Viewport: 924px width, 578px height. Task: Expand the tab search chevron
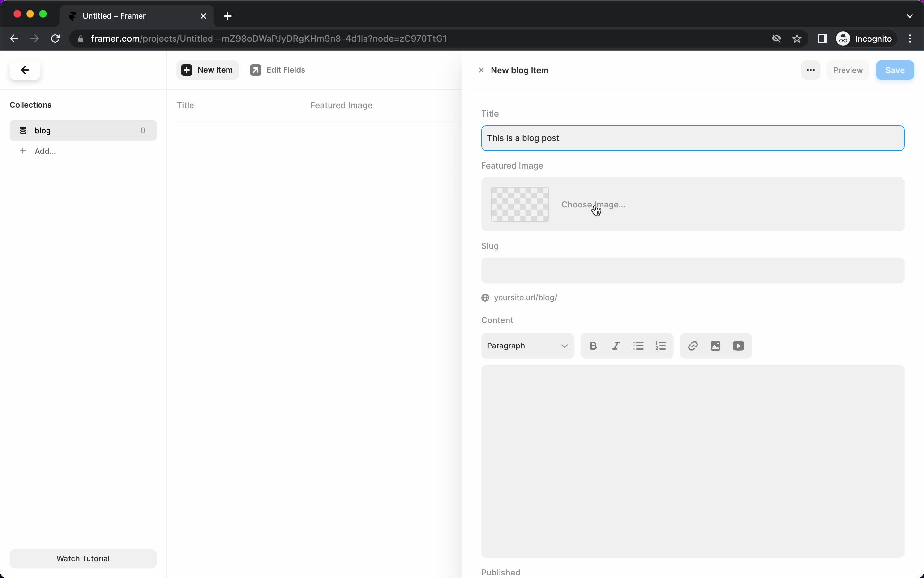(x=910, y=16)
